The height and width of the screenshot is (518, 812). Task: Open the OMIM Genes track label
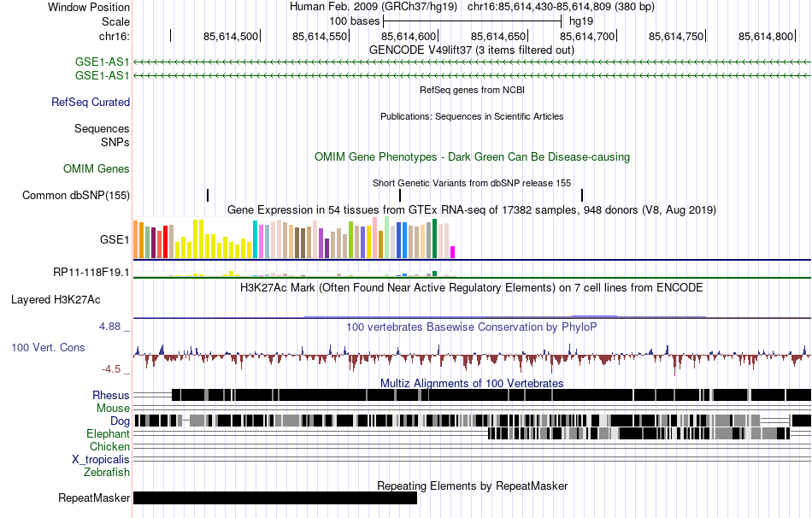pos(97,169)
